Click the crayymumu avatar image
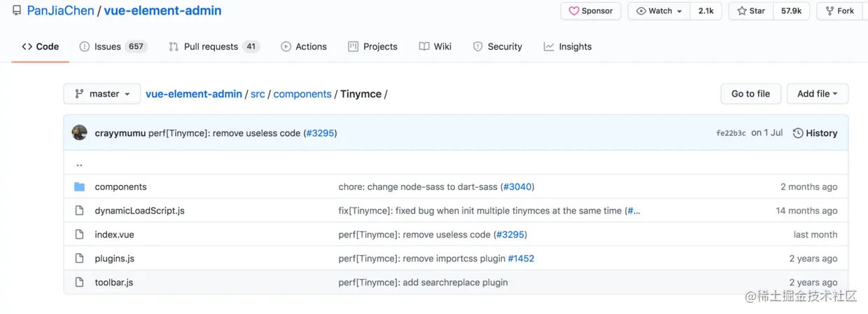 (80, 132)
